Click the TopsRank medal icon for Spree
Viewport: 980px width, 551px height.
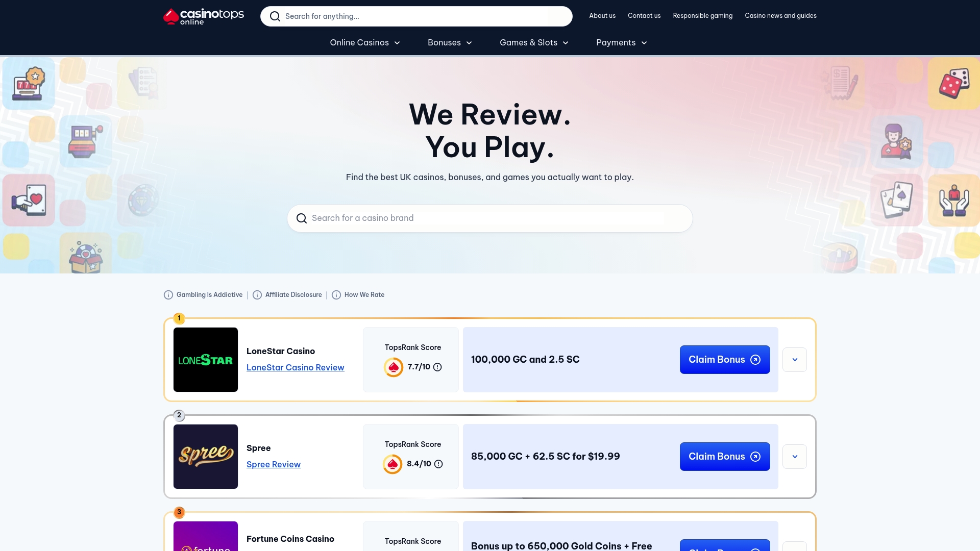pyautogui.click(x=393, y=464)
